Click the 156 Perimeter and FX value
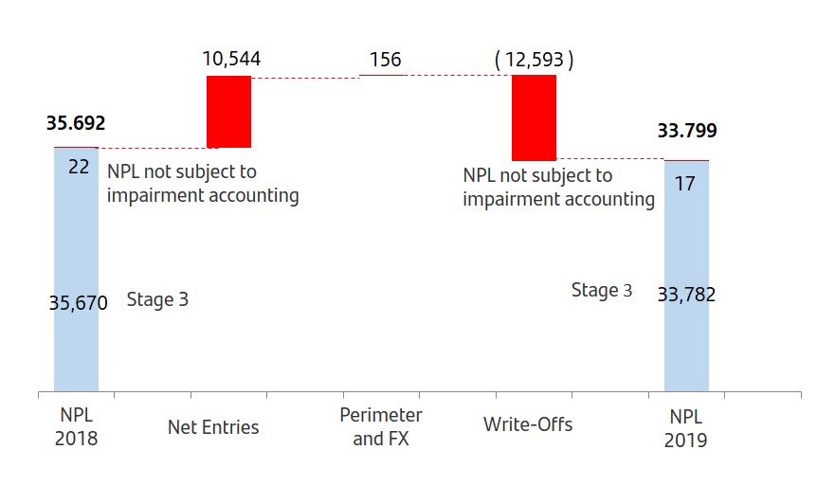Viewport: 817px width, 504px height. (386, 60)
